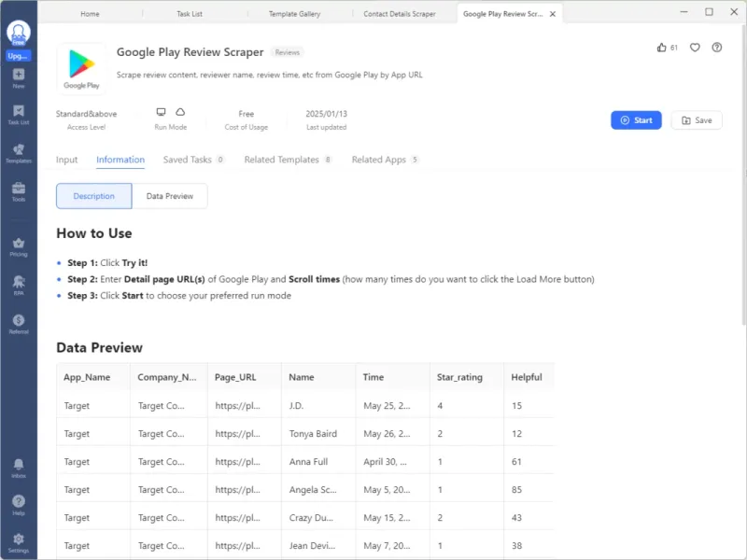Click the Reviews tag badge
The width and height of the screenshot is (747, 560).
pyautogui.click(x=288, y=52)
